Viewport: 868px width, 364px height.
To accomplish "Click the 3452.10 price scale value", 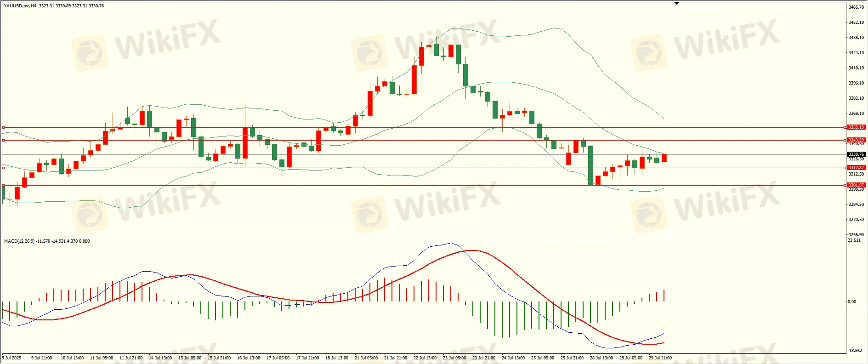I will 856,23.
